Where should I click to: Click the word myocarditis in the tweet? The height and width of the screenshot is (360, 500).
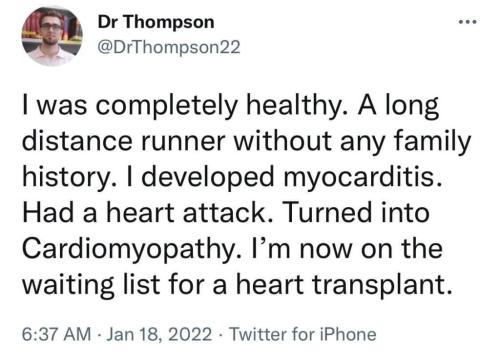[364, 178]
